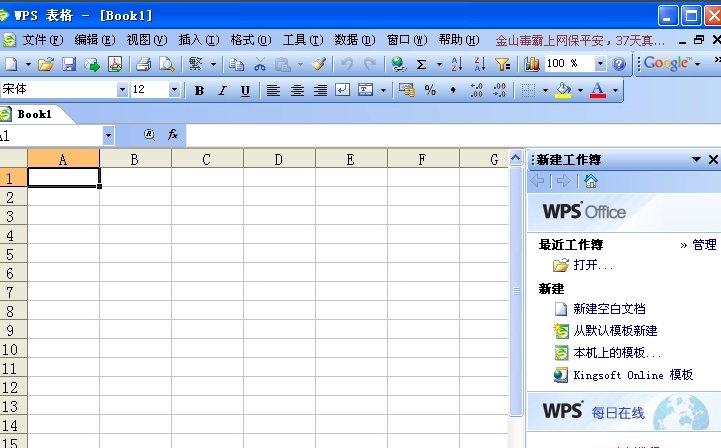This screenshot has height=448, width=721.
Task: Click the 打开... link
Action: pyautogui.click(x=593, y=265)
